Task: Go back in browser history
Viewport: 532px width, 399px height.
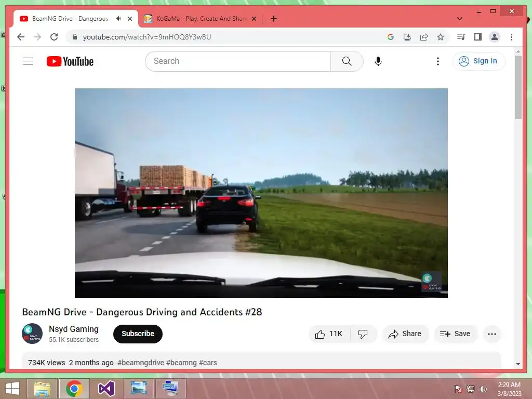Action: click(x=21, y=37)
